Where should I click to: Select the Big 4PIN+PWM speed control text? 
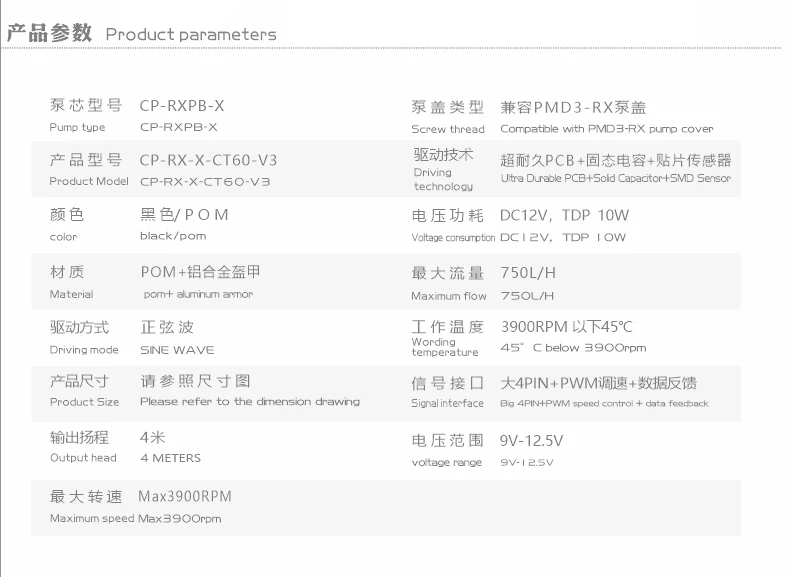[x=604, y=404]
